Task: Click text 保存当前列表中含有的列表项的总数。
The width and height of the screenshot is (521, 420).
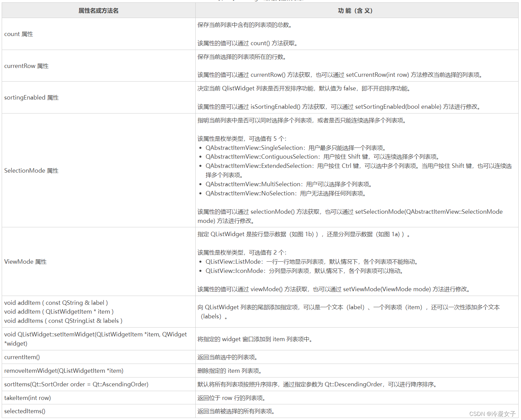Action: click(245, 25)
